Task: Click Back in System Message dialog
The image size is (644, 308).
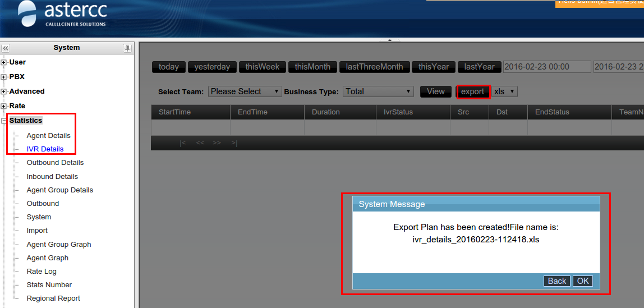Action: (x=556, y=281)
